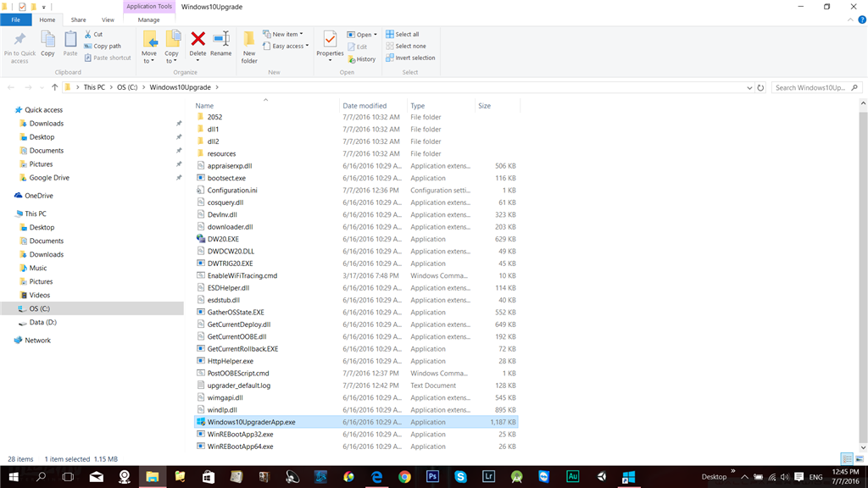868x488 pixels.
Task: Choose Select all in ribbon
Action: (x=403, y=34)
